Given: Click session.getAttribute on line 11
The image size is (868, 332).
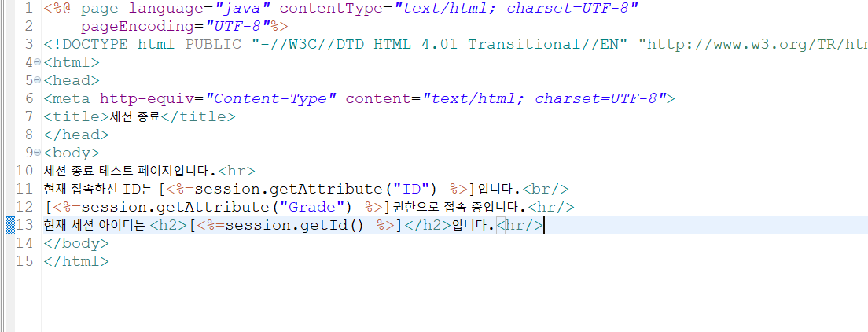Looking at the screenshot, I should pyautogui.click(x=289, y=189).
